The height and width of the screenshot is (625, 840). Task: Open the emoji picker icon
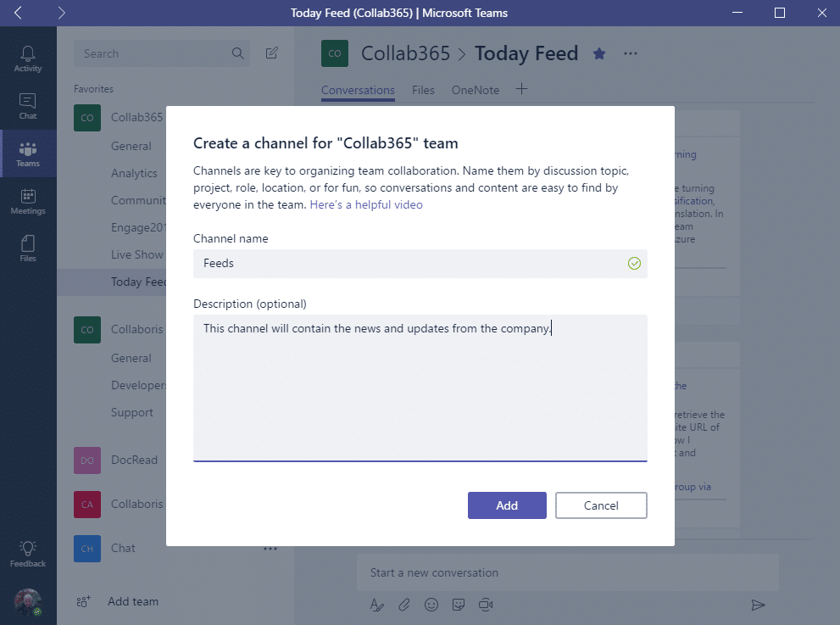431,605
